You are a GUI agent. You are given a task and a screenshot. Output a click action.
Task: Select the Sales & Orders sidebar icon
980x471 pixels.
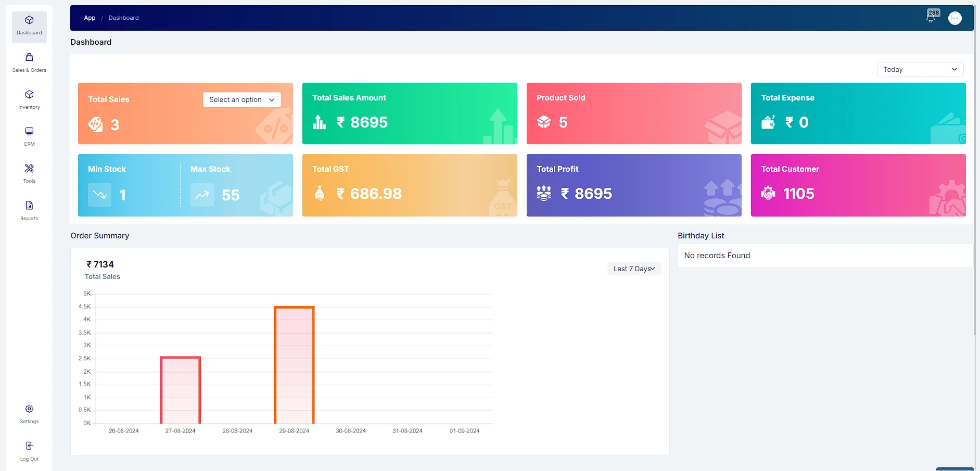click(x=29, y=57)
